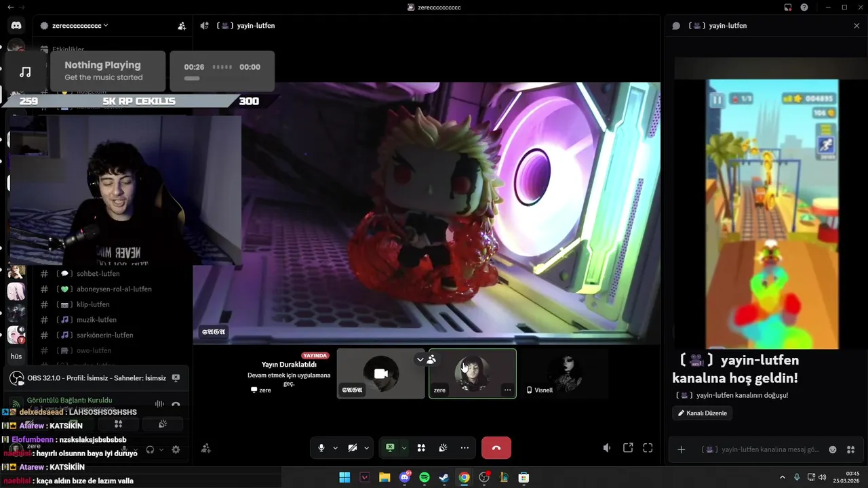Mute microphone in call control bar

click(321, 448)
